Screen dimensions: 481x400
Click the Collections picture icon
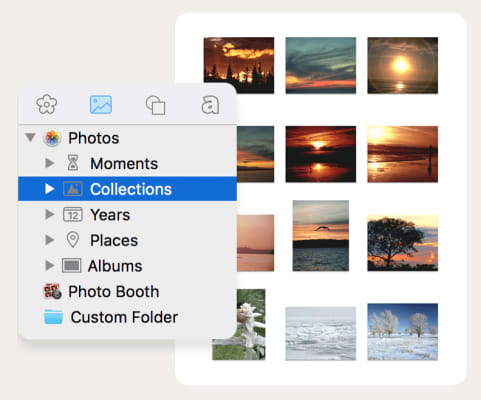click(73, 189)
